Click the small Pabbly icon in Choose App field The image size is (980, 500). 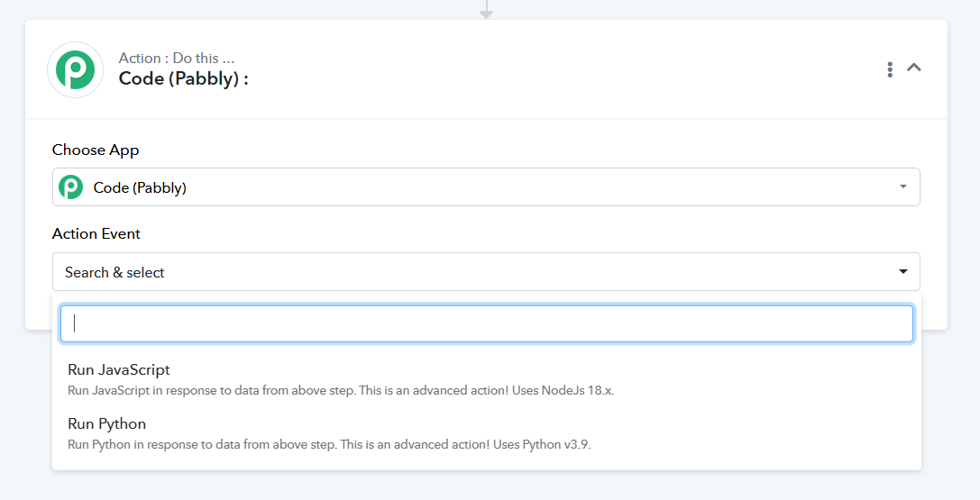pyautogui.click(x=70, y=187)
